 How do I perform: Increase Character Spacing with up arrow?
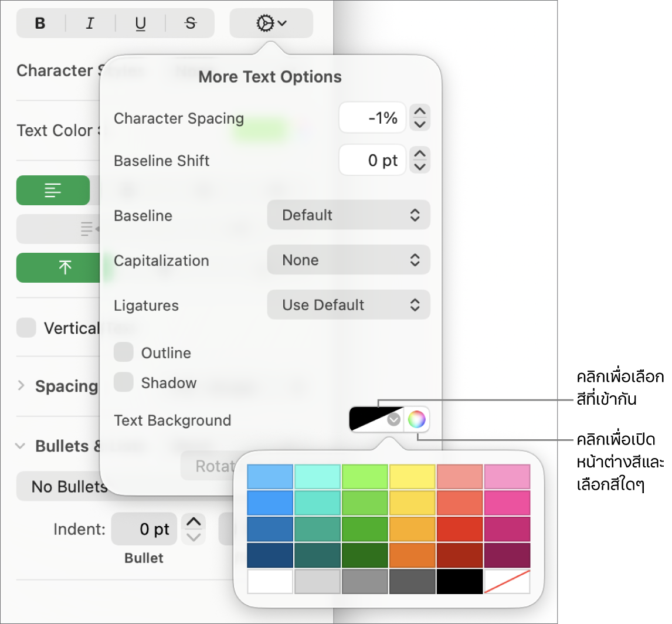420,111
